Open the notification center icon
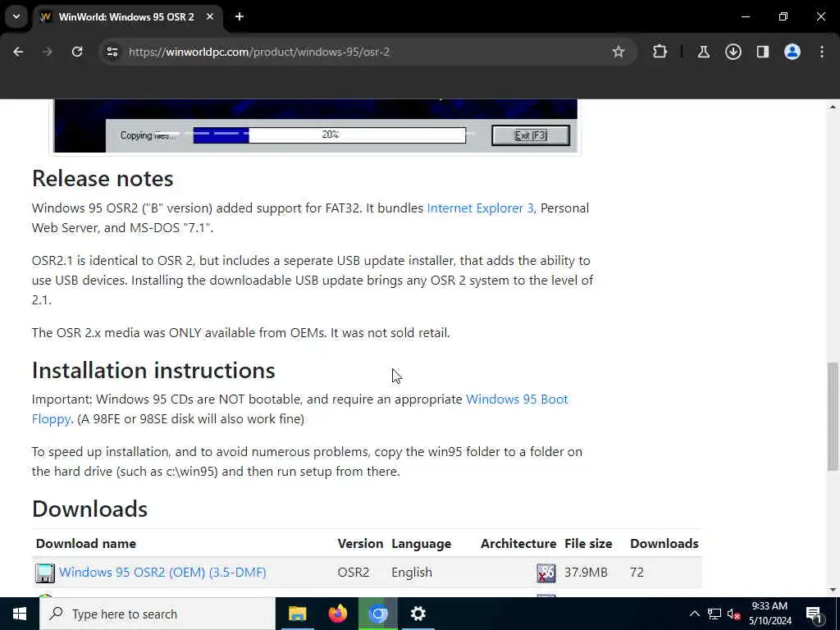Viewport: 840px width, 630px height. point(814,614)
